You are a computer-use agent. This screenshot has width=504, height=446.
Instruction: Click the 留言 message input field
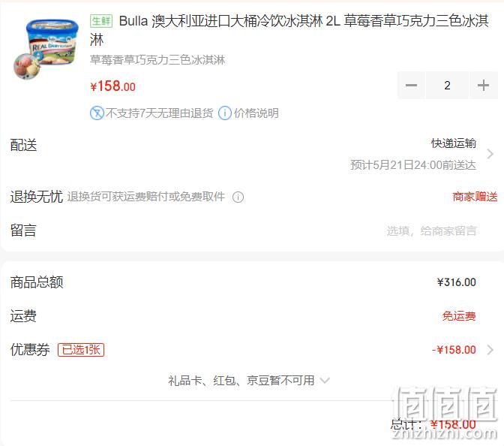[x=432, y=231]
